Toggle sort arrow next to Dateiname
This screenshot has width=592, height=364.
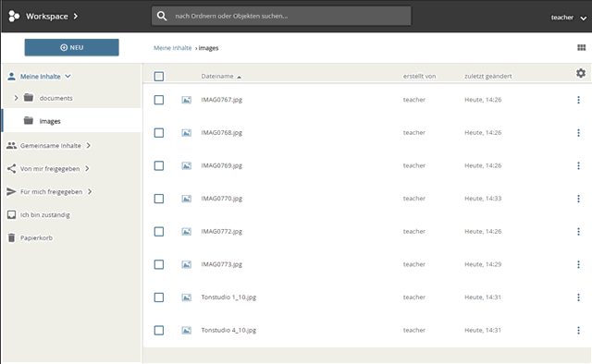pyautogui.click(x=239, y=77)
